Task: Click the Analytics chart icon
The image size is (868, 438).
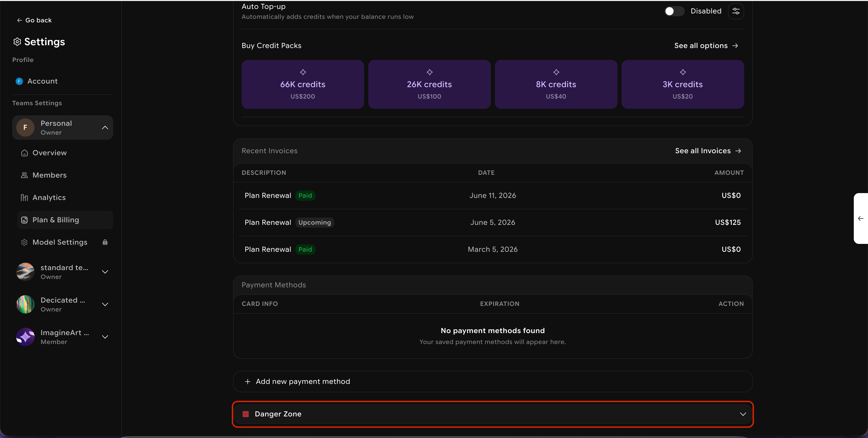Action: point(24,198)
